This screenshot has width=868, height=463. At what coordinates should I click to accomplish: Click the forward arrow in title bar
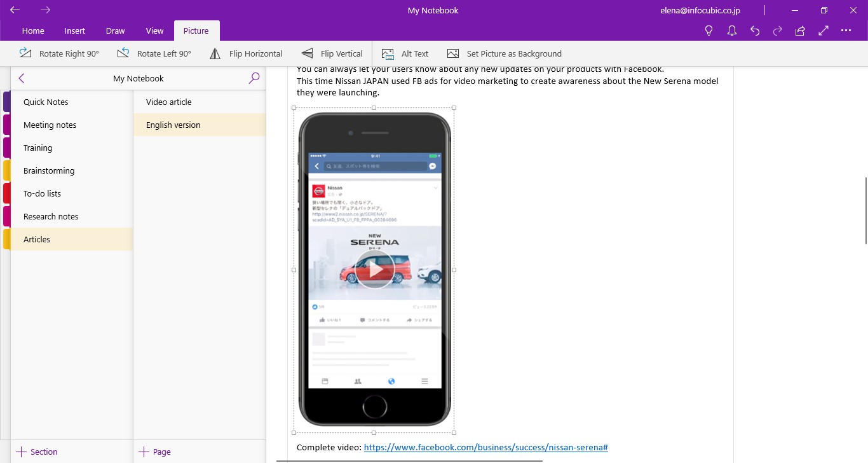coord(45,10)
